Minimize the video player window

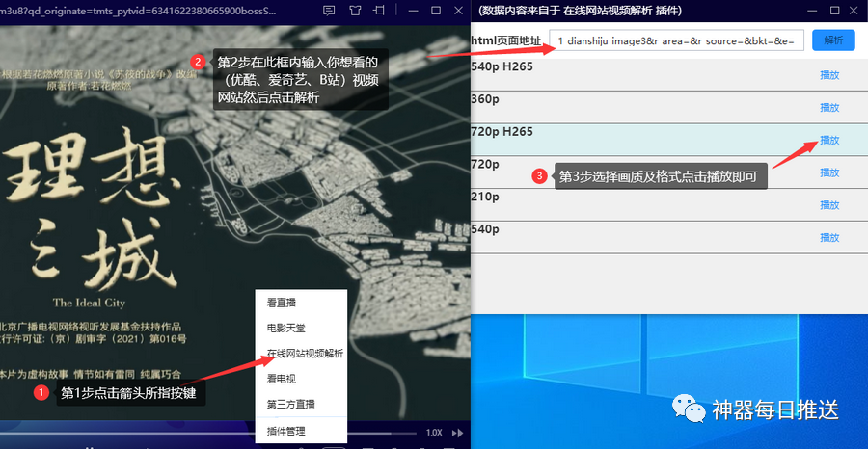413,10
